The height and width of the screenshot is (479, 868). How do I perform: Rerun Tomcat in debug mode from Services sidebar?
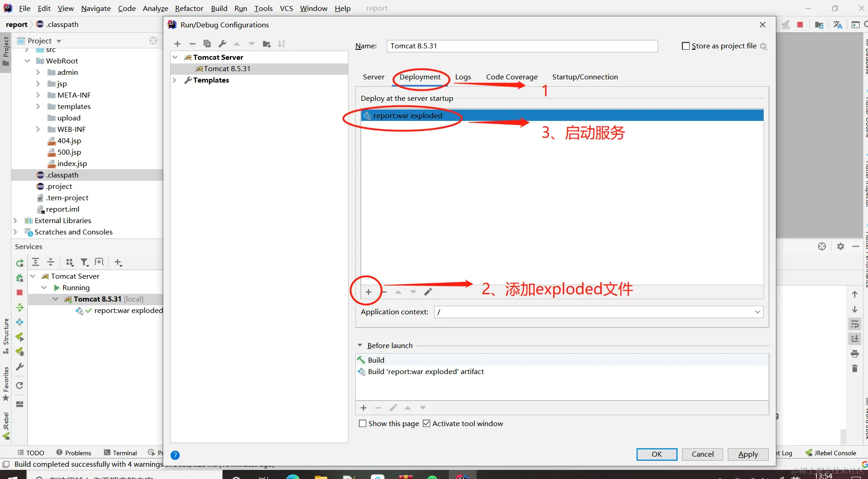click(x=20, y=278)
